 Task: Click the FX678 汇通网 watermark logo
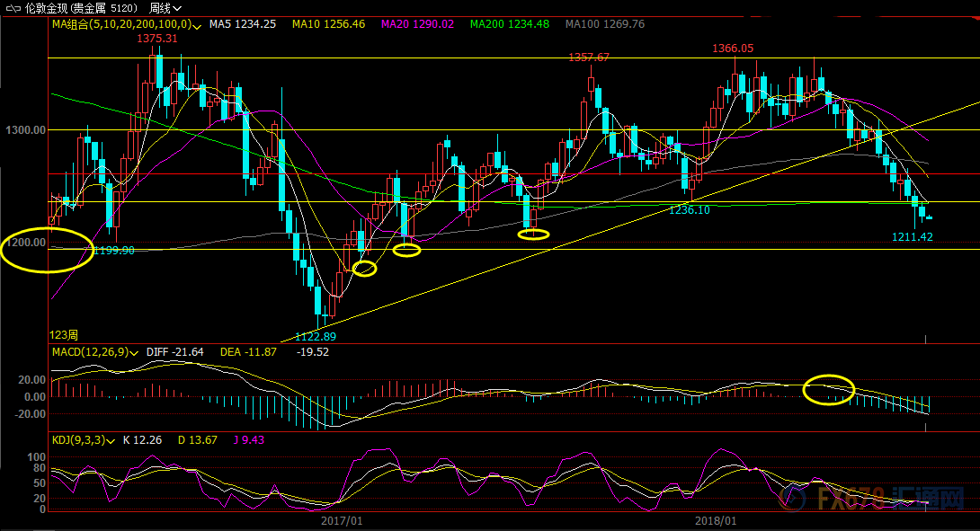(x=871, y=498)
